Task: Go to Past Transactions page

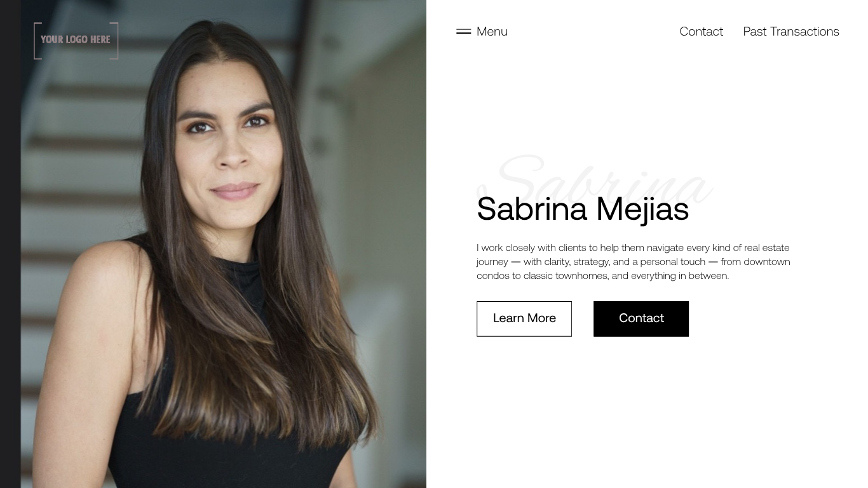Action: (791, 31)
